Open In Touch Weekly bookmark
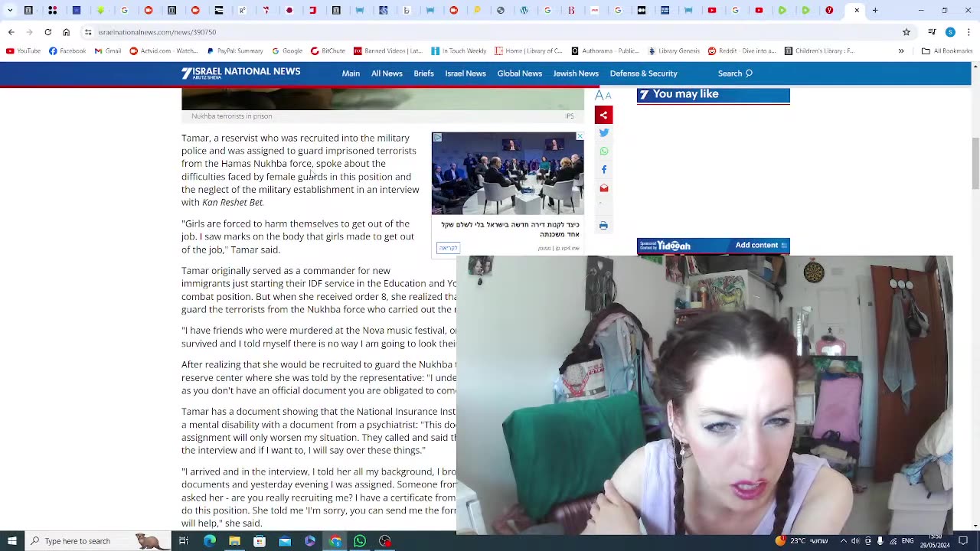This screenshot has height=551, width=980. click(x=459, y=51)
